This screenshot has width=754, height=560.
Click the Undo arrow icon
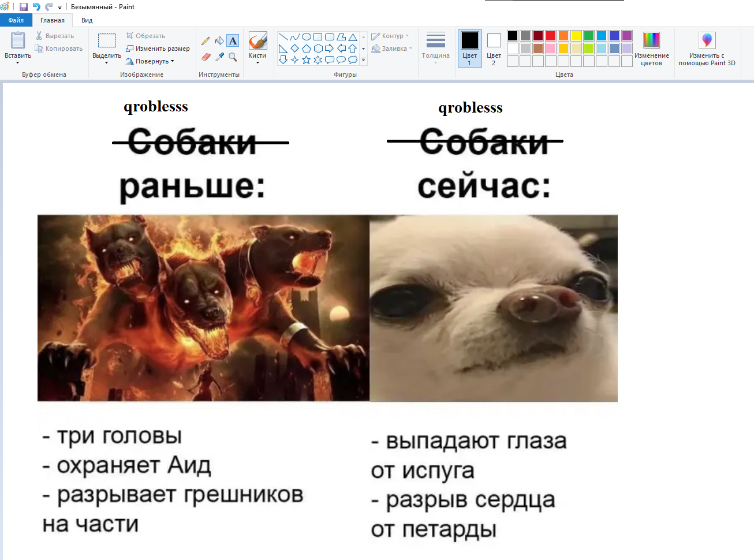(x=36, y=7)
